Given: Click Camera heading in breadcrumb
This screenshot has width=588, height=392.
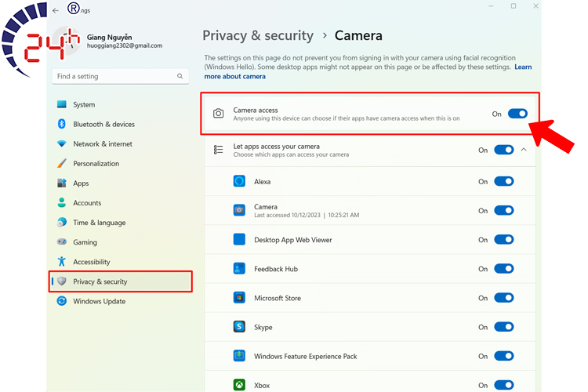Looking at the screenshot, I should pyautogui.click(x=358, y=35).
